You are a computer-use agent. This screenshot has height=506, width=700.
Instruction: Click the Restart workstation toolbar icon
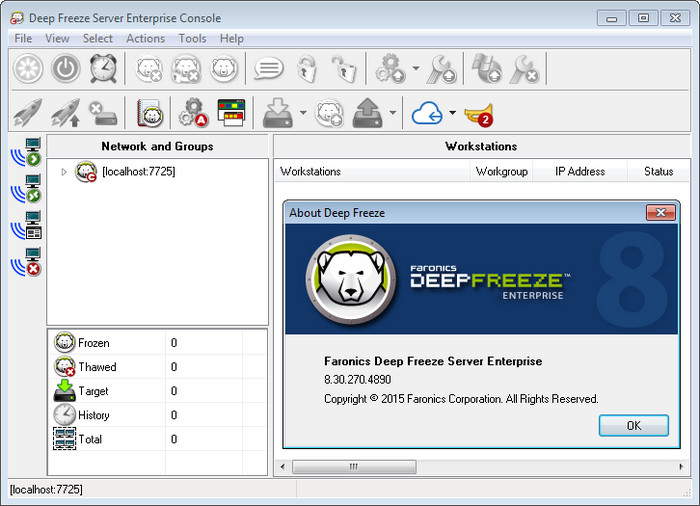[x=28, y=69]
